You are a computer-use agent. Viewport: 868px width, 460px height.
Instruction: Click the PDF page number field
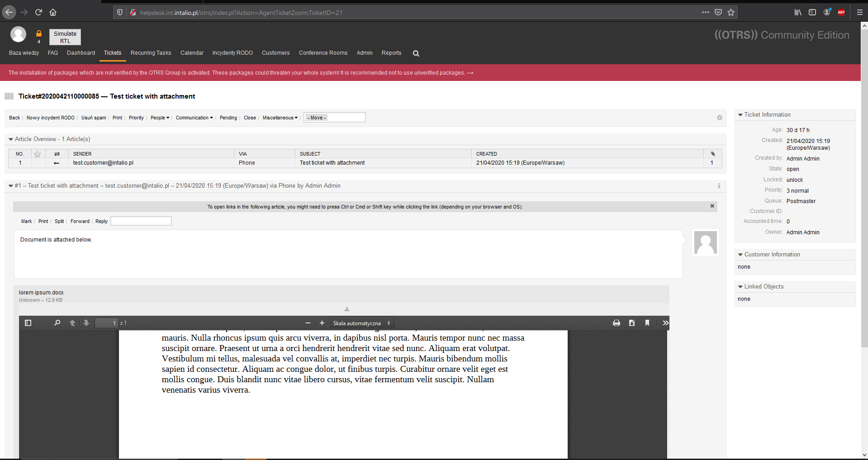(107, 323)
